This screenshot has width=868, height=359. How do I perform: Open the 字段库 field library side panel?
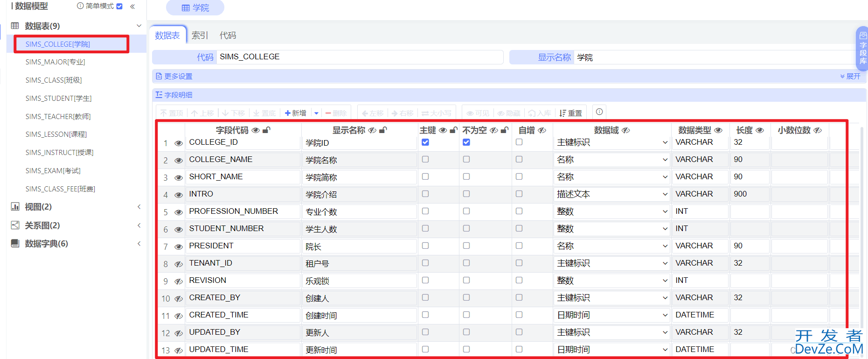click(863, 49)
